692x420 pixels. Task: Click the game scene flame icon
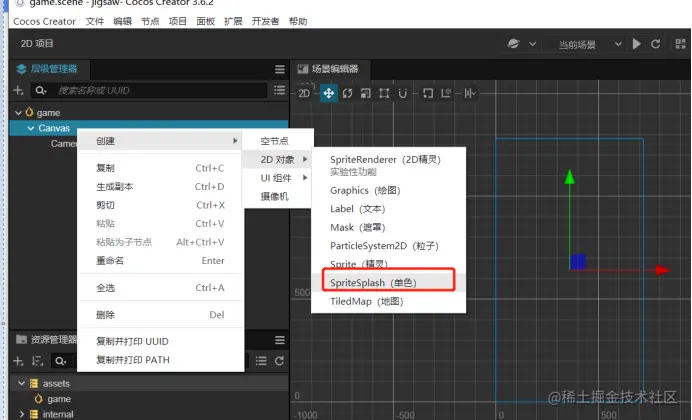click(29, 112)
